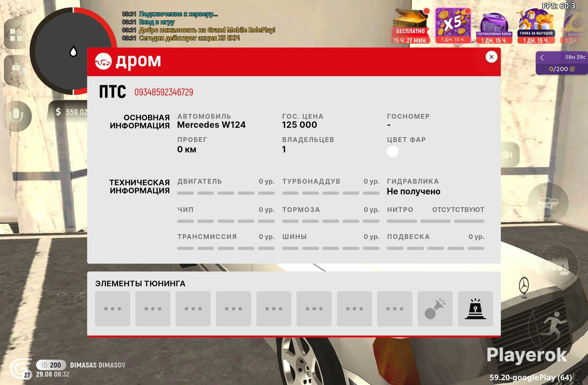The height and width of the screenshot is (385, 588).
Task: Click the ШИНЫ level bar
Action: click(x=331, y=248)
